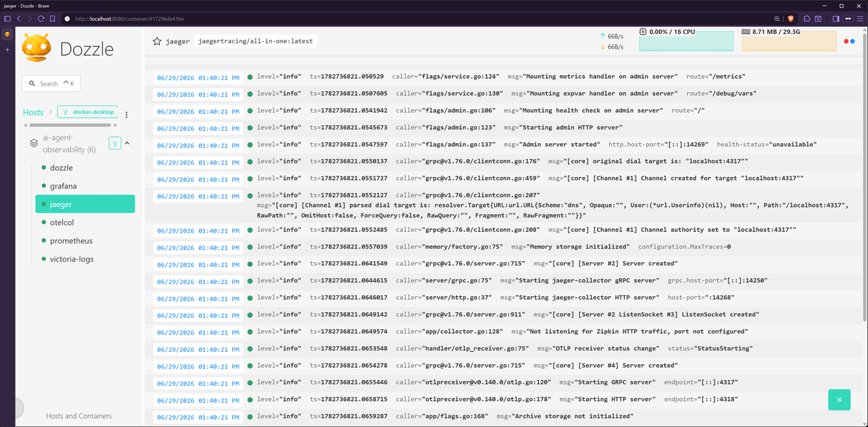This screenshot has height=427, width=868.
Task: Click the health-status="unavailable" field
Action: pos(767,145)
